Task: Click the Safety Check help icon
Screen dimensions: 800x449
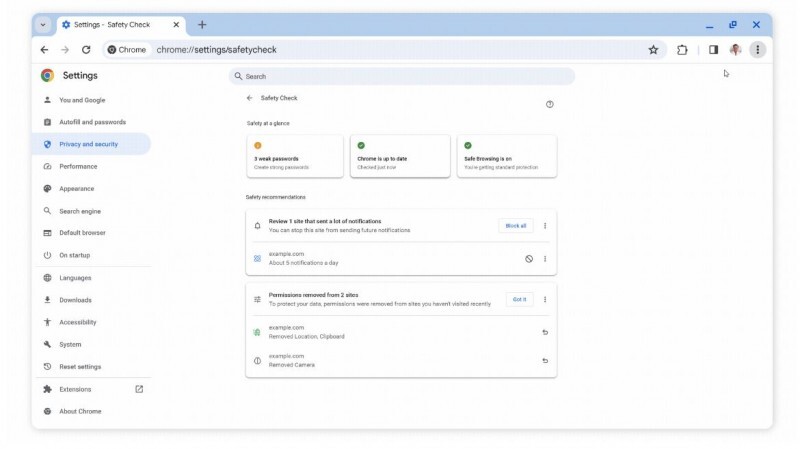Action: click(549, 104)
